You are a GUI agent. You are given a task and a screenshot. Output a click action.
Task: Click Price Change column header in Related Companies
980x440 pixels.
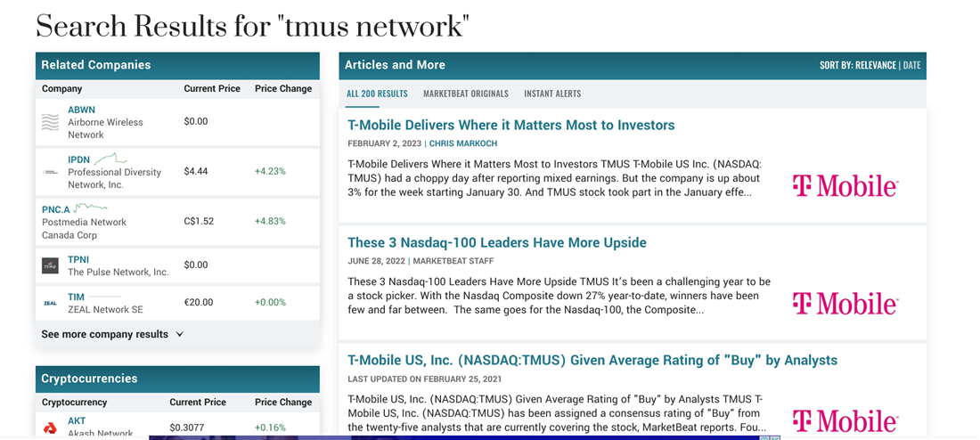283,89
